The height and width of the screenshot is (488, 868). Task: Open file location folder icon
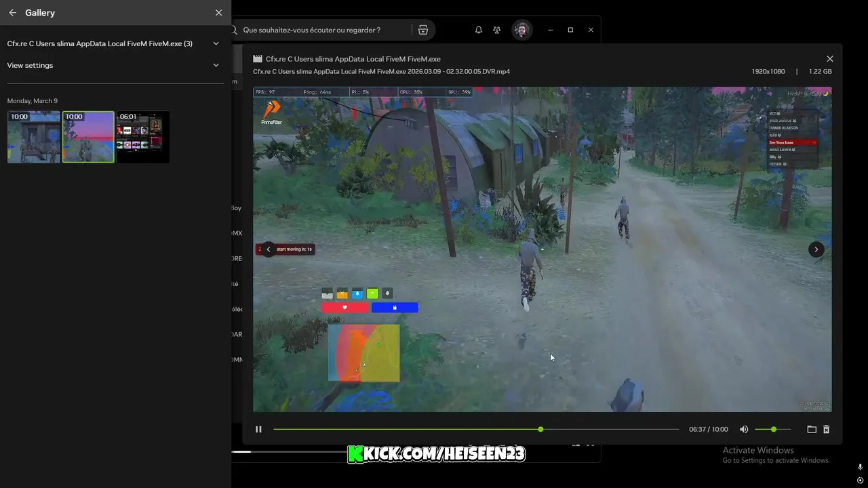[x=812, y=429]
